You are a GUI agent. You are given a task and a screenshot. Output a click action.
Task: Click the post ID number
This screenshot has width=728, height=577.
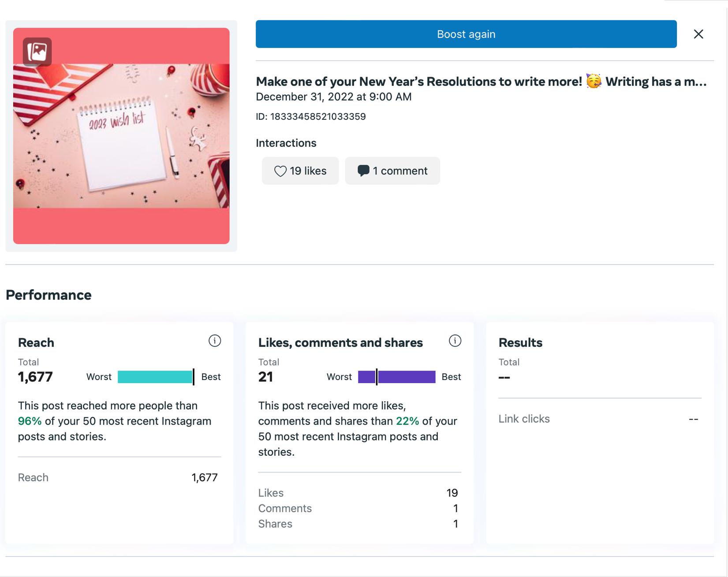pos(317,117)
